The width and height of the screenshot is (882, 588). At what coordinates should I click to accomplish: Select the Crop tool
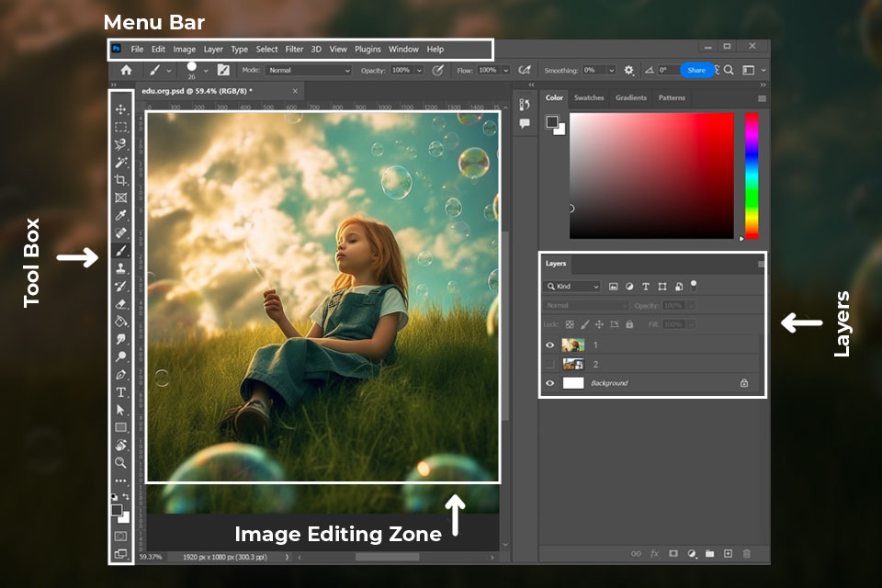click(x=120, y=180)
